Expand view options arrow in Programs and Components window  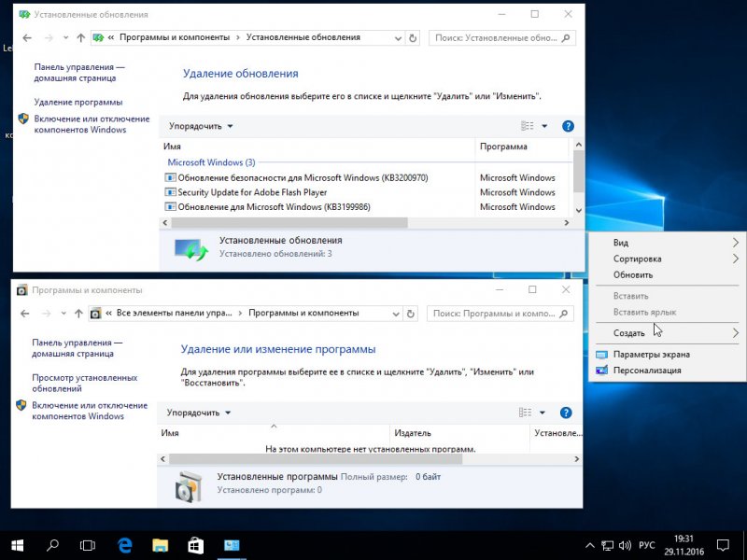coord(543,413)
